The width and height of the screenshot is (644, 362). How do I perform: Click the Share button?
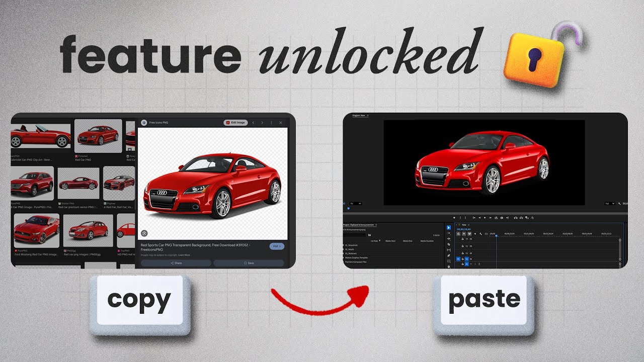pos(176,263)
